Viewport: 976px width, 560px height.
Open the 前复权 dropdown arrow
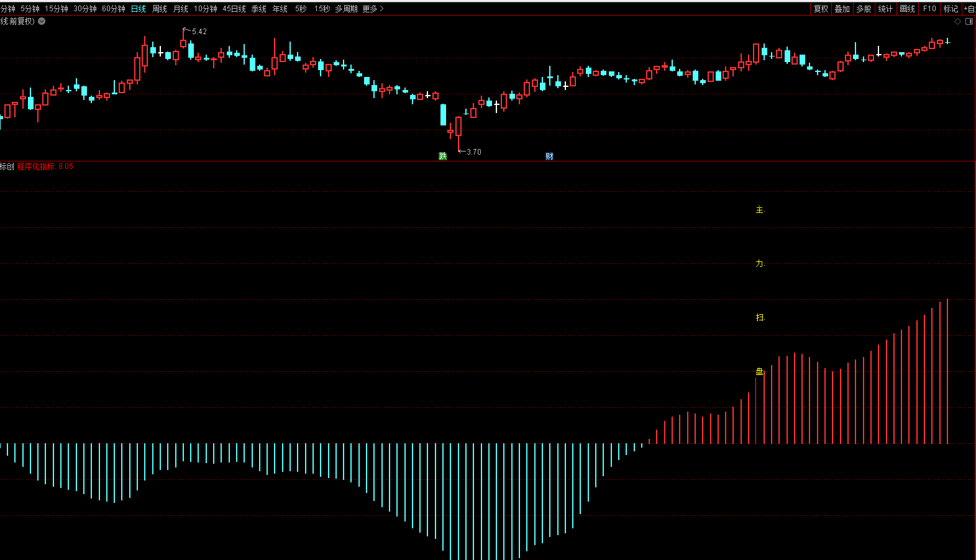click(x=42, y=21)
